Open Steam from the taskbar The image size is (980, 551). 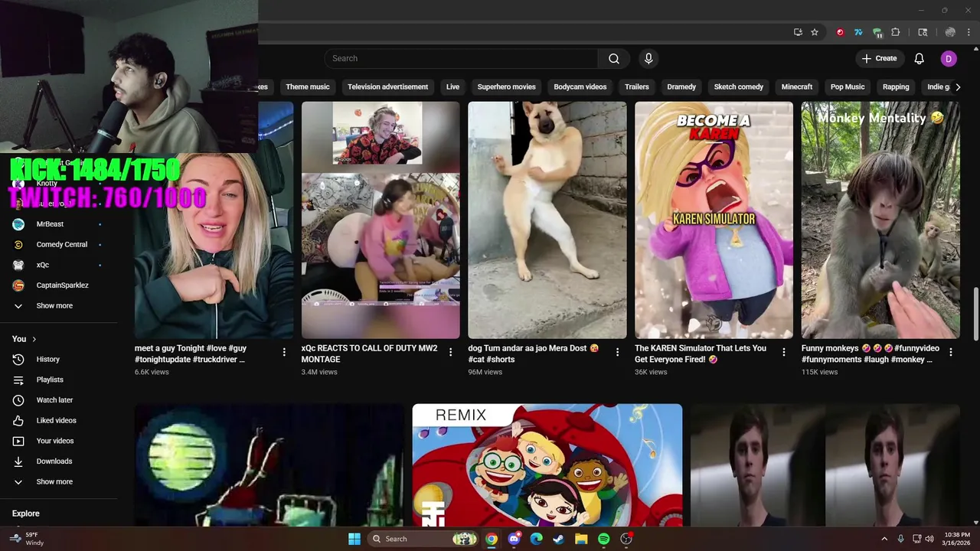click(558, 539)
